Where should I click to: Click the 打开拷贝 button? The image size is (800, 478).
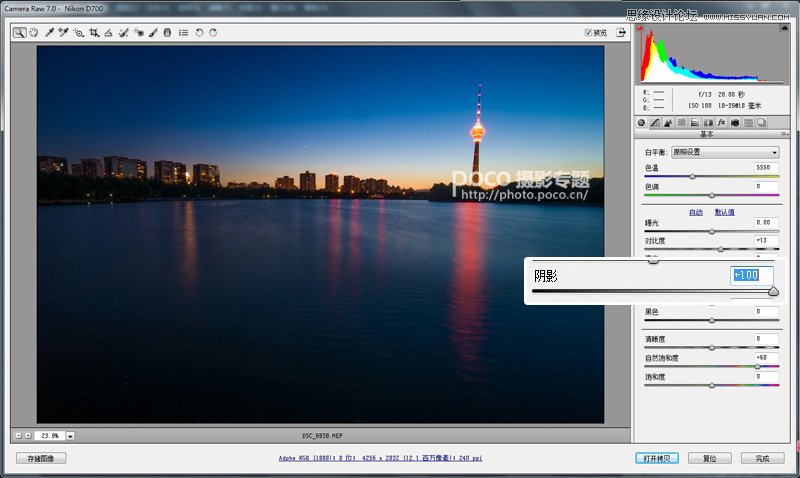click(x=657, y=458)
